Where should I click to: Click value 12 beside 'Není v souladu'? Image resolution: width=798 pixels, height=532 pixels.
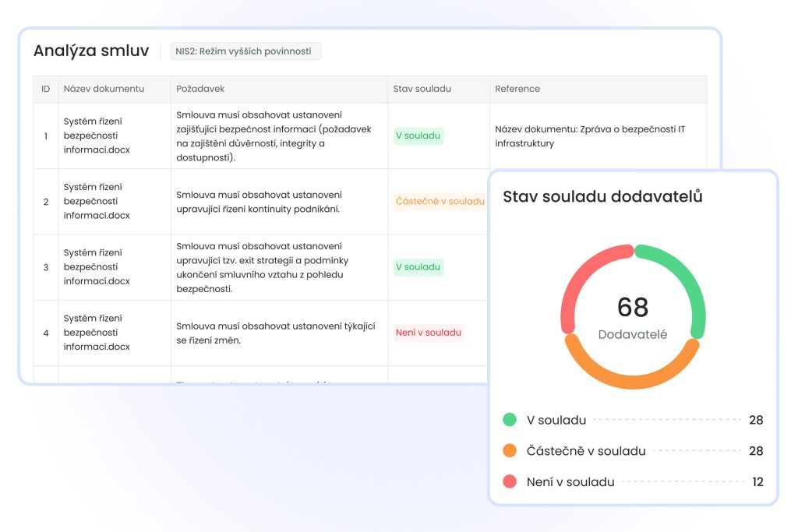pyautogui.click(x=757, y=482)
